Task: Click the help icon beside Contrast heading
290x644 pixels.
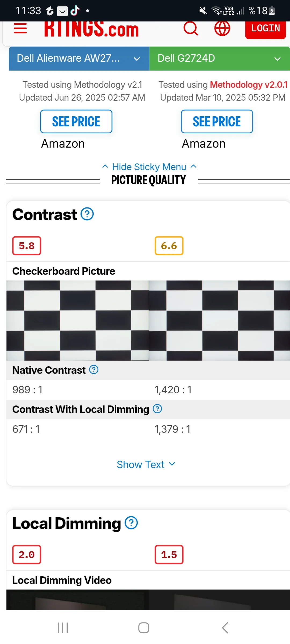Action: tap(87, 214)
